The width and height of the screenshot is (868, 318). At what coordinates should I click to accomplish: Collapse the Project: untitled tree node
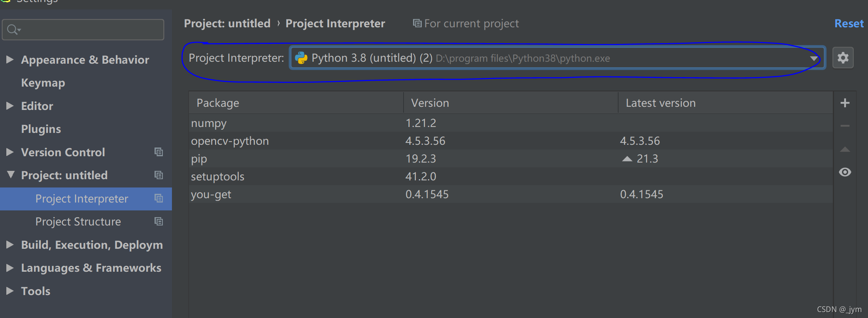[10, 175]
